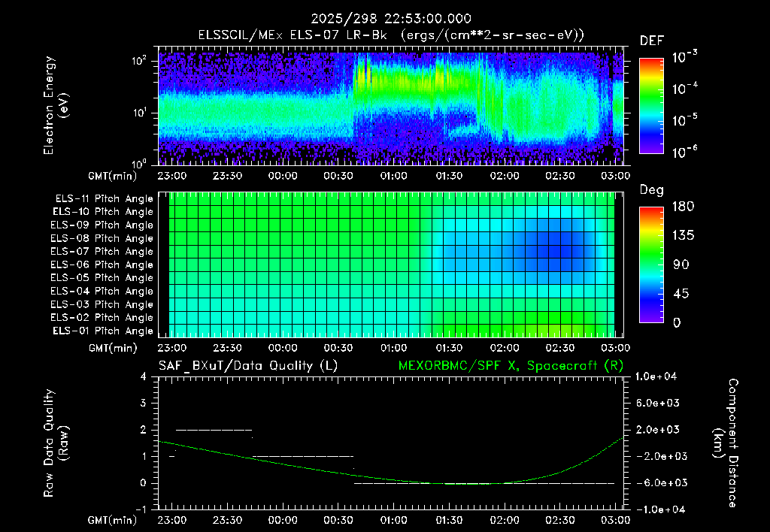Select the ELS-11 Pitch Angle row label
770x532 pixels.
[104, 199]
